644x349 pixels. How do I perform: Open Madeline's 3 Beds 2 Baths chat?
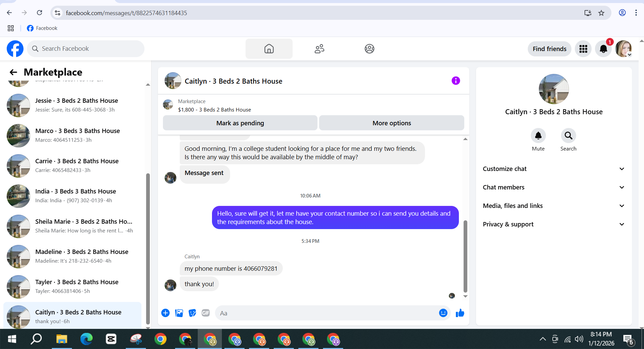click(x=72, y=256)
